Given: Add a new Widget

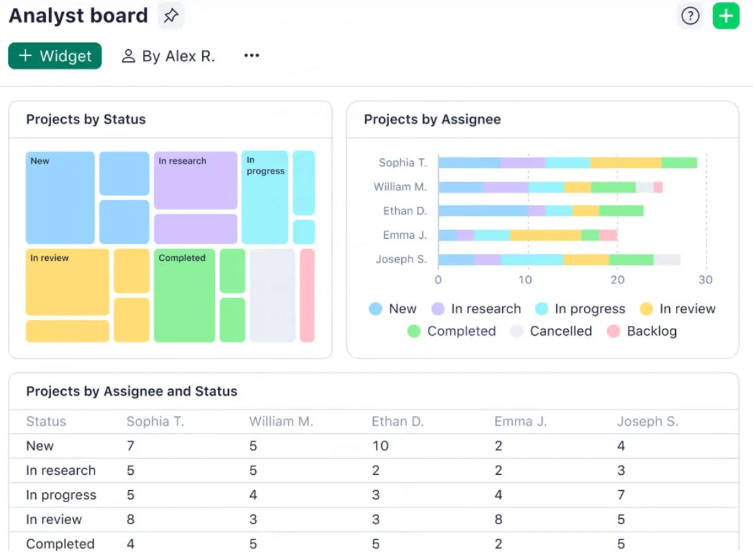Looking at the screenshot, I should pyautogui.click(x=55, y=56).
